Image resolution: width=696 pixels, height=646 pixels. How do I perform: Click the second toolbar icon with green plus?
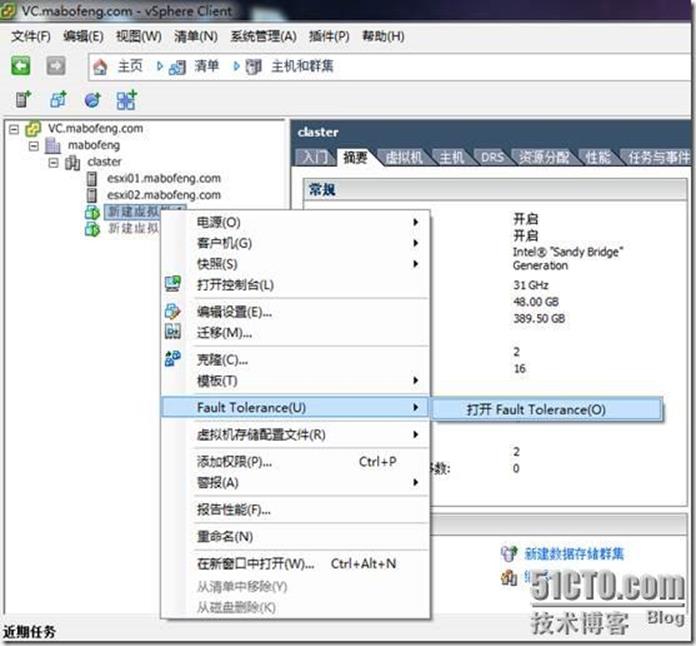pyautogui.click(x=58, y=99)
